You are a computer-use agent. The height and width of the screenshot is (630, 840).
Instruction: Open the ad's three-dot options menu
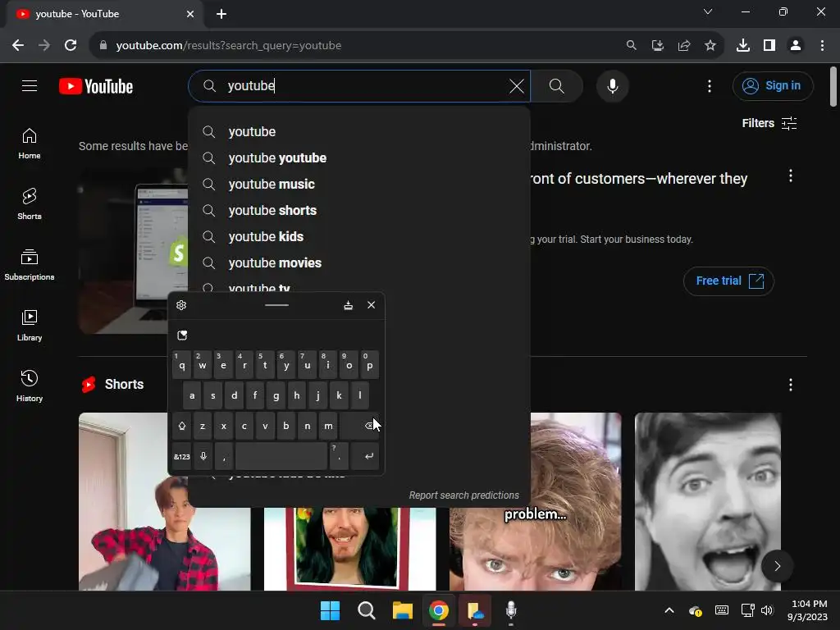[790, 176]
